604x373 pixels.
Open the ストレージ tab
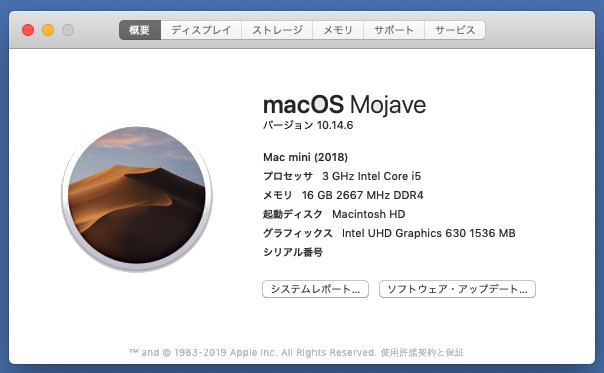(277, 30)
